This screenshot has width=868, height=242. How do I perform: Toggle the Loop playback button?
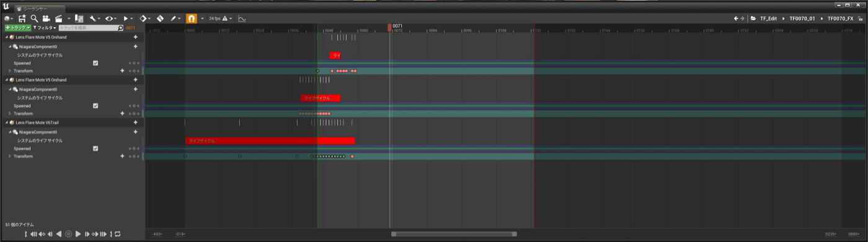click(117, 234)
